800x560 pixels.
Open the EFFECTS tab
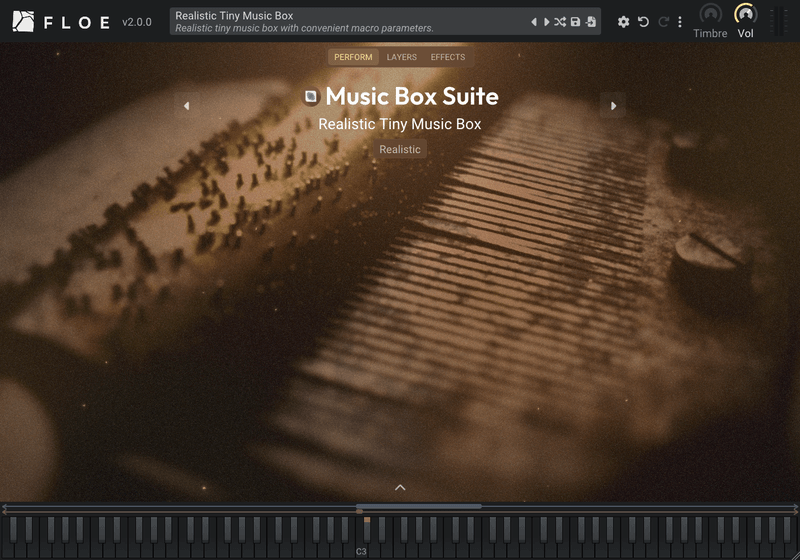pyautogui.click(x=447, y=57)
